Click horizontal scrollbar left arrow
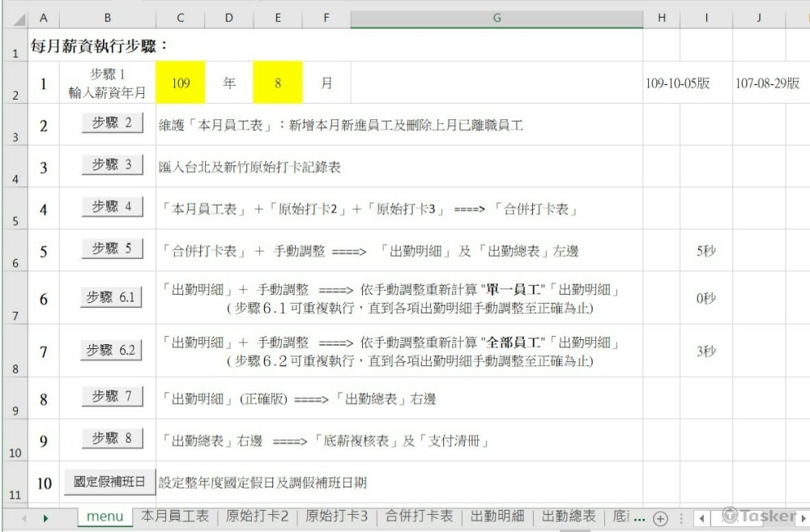Viewport: 810px width, 532px height. coord(700,517)
